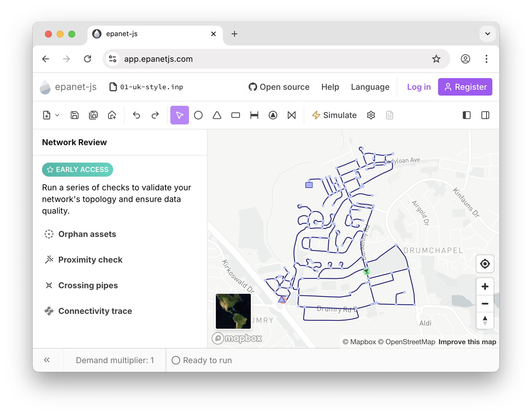Select the Tank drawing tool
Screen dimensions: 532x415
[x=236, y=115]
